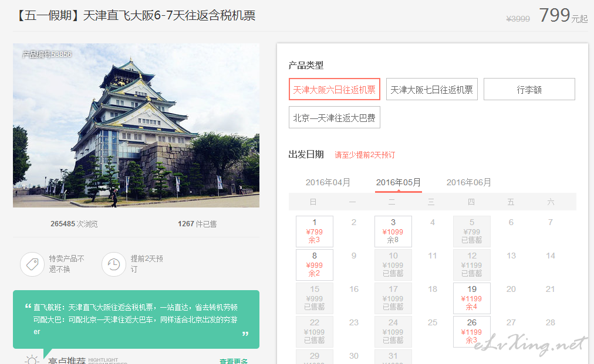This screenshot has height=364, width=594.
Task: Choose May 26 departure with 余3 left
Action: click(472, 331)
